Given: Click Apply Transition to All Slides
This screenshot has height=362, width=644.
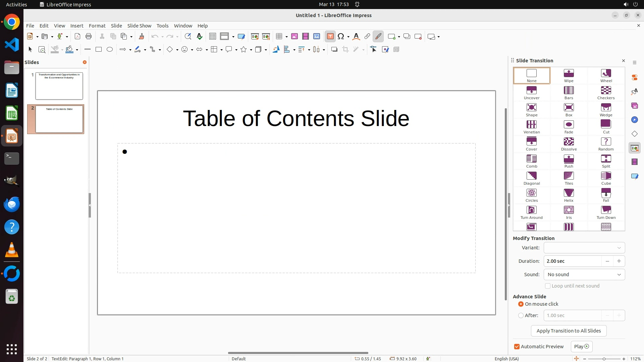Looking at the screenshot, I should point(569,331).
